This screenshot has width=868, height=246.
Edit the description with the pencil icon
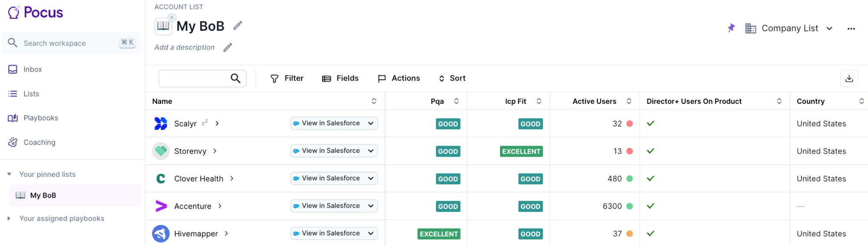[228, 47]
